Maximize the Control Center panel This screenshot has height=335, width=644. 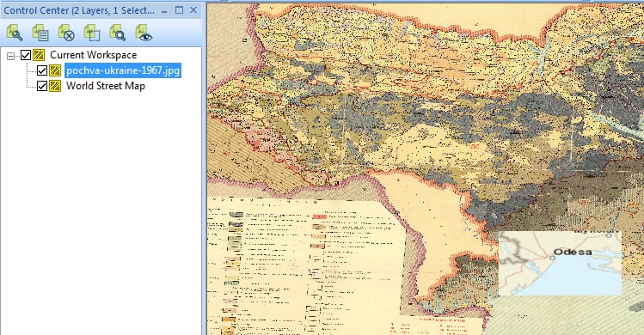tap(179, 10)
